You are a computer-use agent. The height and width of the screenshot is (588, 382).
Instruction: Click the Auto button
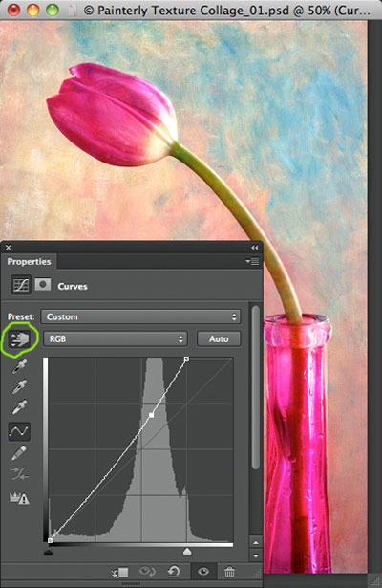point(219,339)
